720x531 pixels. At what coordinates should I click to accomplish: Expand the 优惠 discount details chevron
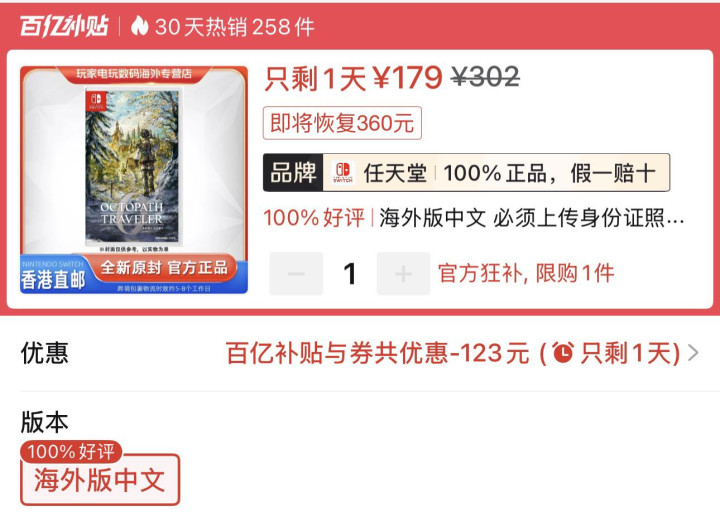[693, 353]
